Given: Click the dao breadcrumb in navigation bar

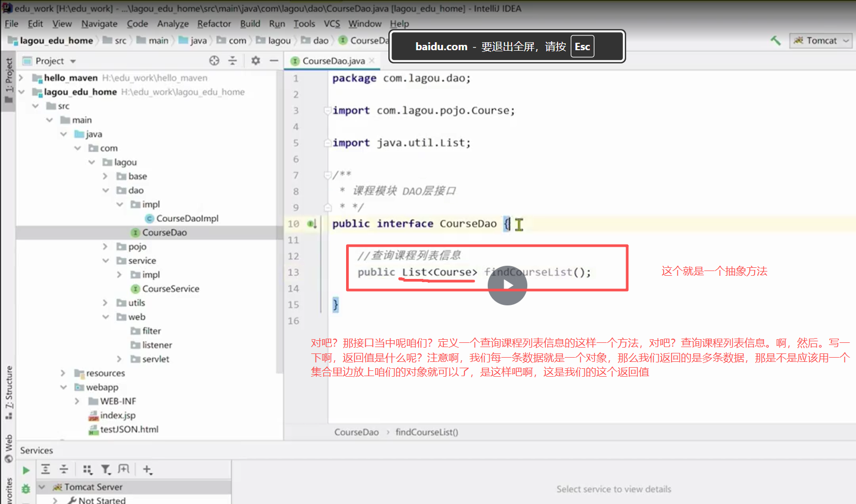Looking at the screenshot, I should pyautogui.click(x=315, y=41).
